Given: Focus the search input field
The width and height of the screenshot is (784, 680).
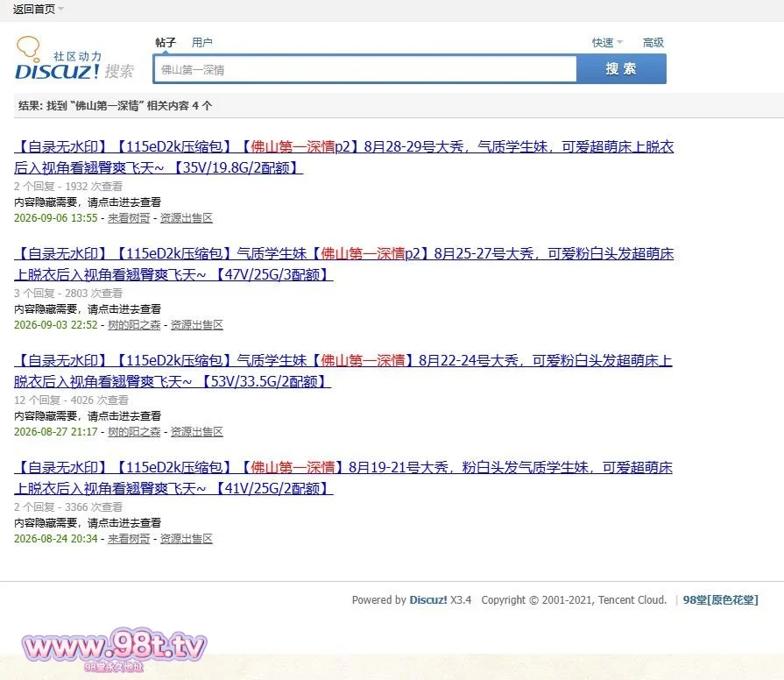Looking at the screenshot, I should point(365,69).
